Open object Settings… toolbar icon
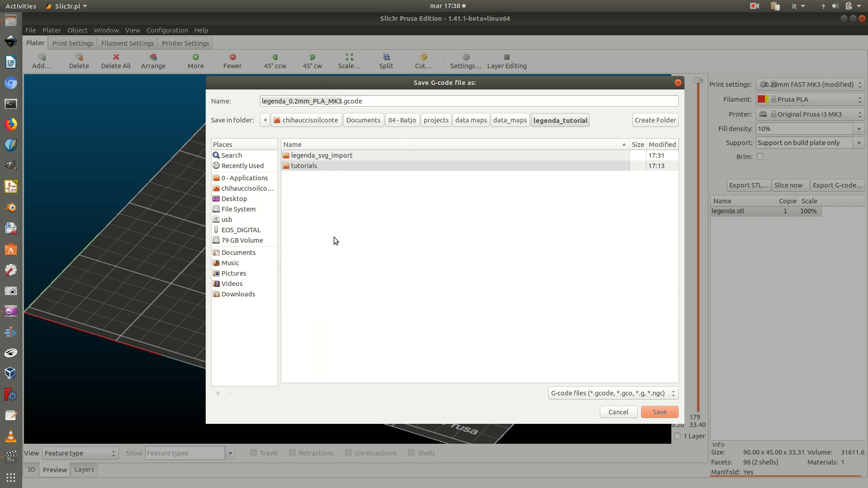The height and width of the screenshot is (488, 868). coord(466,57)
